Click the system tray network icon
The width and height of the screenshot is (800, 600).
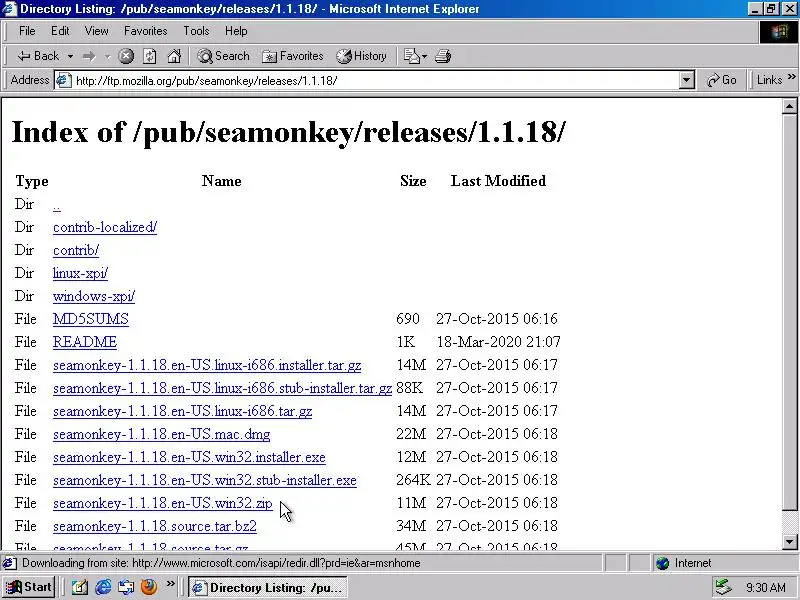723,587
